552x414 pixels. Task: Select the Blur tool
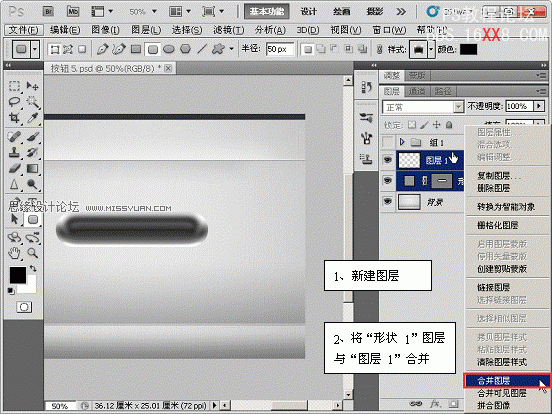click(14, 184)
